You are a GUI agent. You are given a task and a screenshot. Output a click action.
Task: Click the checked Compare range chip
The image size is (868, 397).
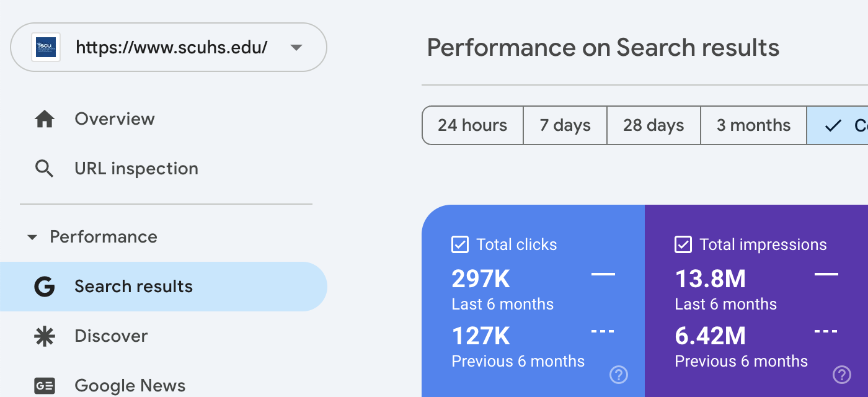coord(838,125)
